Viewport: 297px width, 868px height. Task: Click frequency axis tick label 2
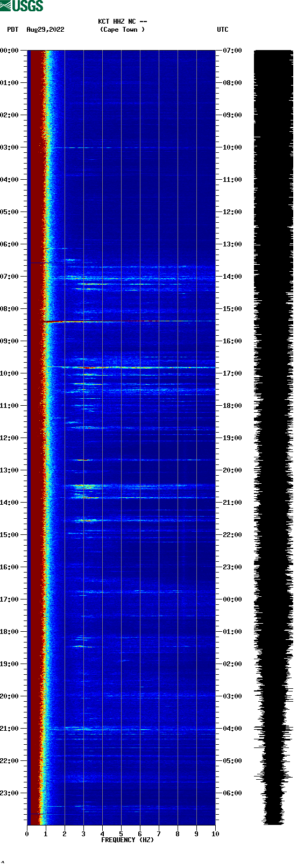click(65, 834)
